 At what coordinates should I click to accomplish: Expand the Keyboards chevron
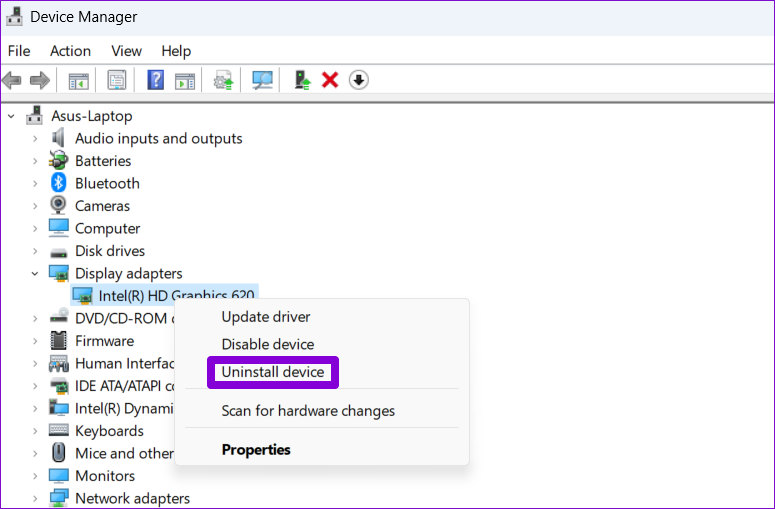35,431
